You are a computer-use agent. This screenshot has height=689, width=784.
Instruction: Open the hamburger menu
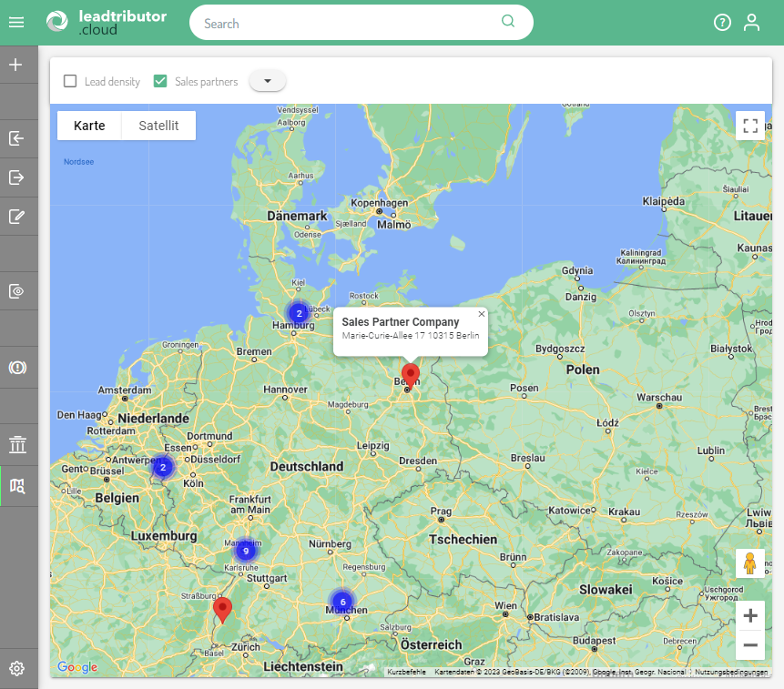click(15, 23)
